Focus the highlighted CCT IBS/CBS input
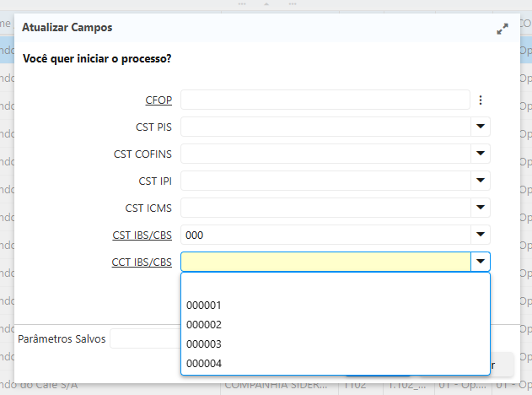532x395 pixels. (x=325, y=262)
